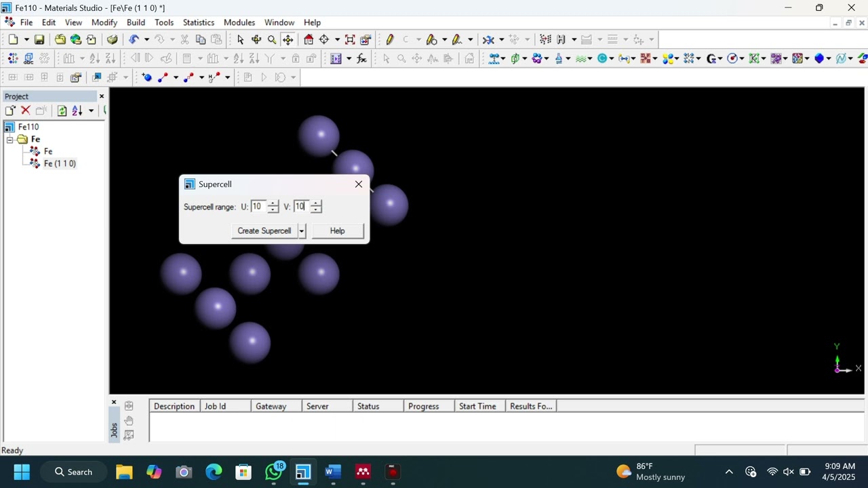Screen dimensions: 868x488
Task: Select the 3D Viewer selection arrow tool
Action: (240, 40)
